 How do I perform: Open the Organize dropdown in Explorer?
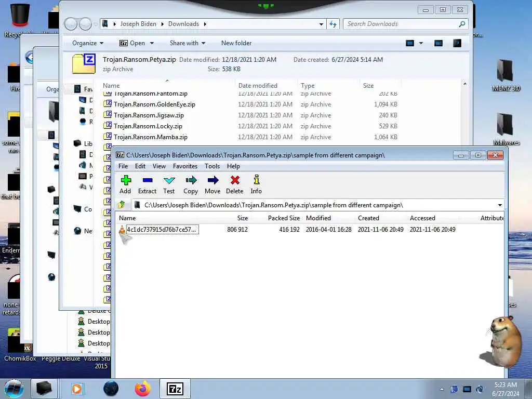click(88, 43)
